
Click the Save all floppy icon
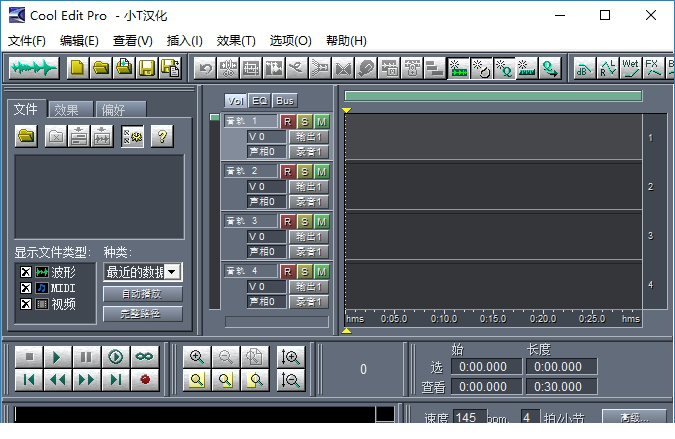170,68
